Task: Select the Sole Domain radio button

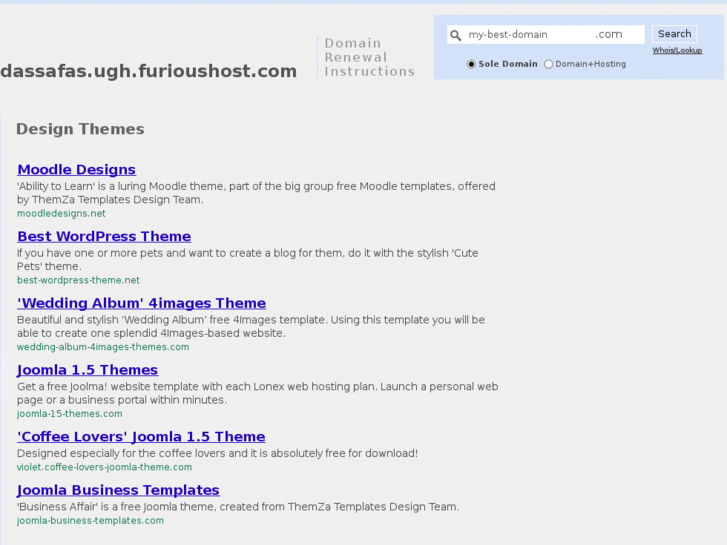Action: click(x=471, y=64)
